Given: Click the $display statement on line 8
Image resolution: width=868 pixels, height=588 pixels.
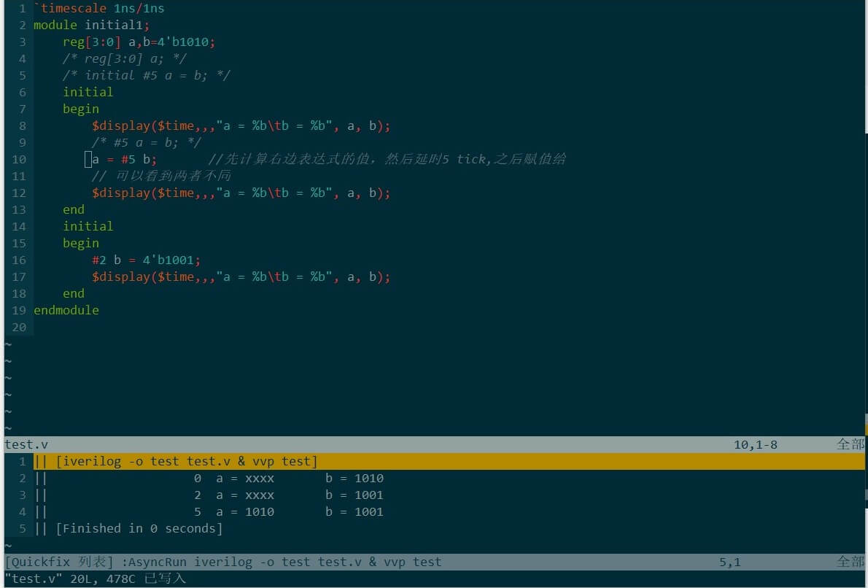Looking at the screenshot, I should pyautogui.click(x=241, y=125).
